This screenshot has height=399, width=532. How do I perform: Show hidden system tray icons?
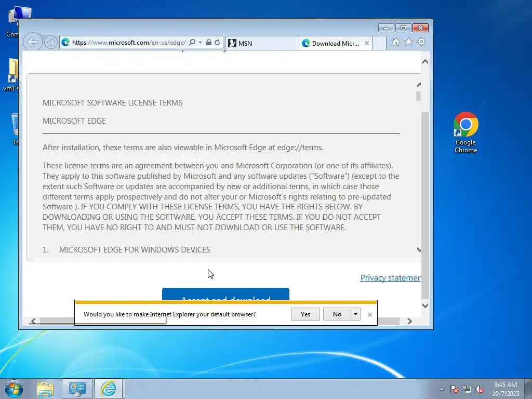click(442, 389)
